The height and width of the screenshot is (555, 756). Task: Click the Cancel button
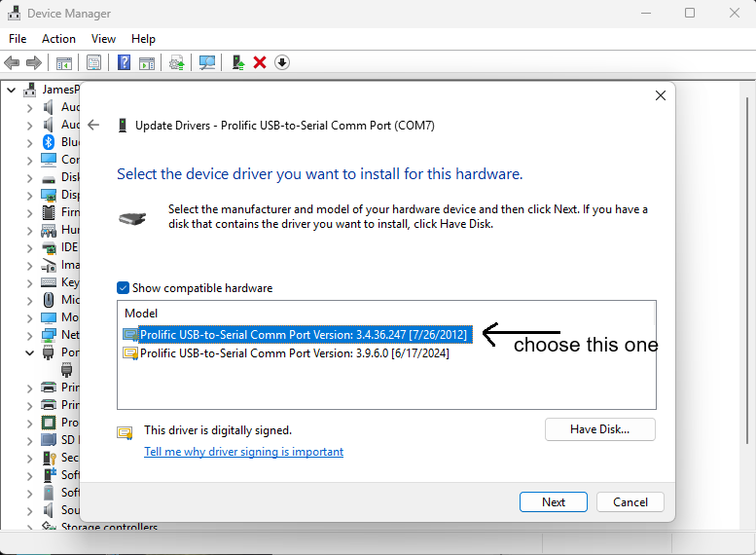point(630,501)
